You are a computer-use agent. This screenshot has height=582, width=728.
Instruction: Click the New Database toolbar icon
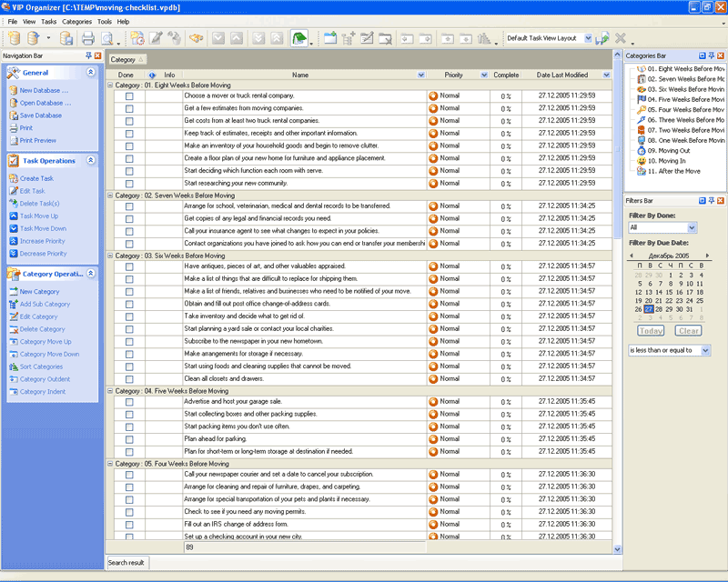click(13, 38)
